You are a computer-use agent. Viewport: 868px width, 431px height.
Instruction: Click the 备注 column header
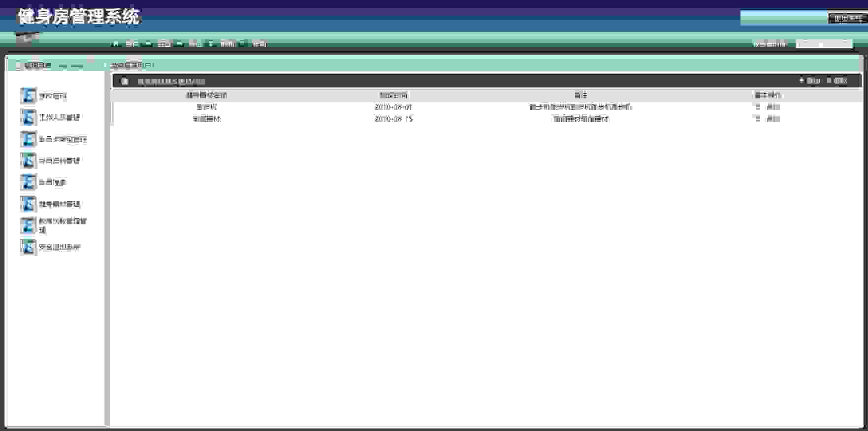tap(580, 95)
